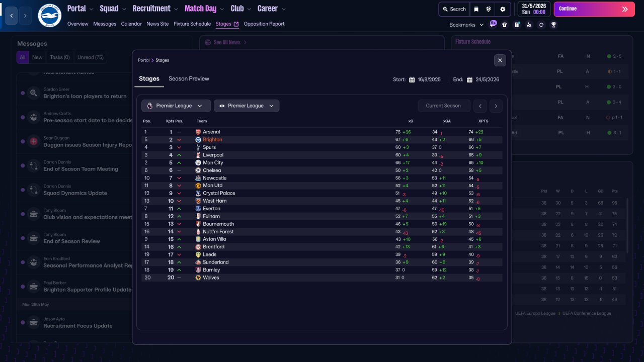Click the calendar icon beside the Start date
644x362 pixels.
tap(412, 79)
